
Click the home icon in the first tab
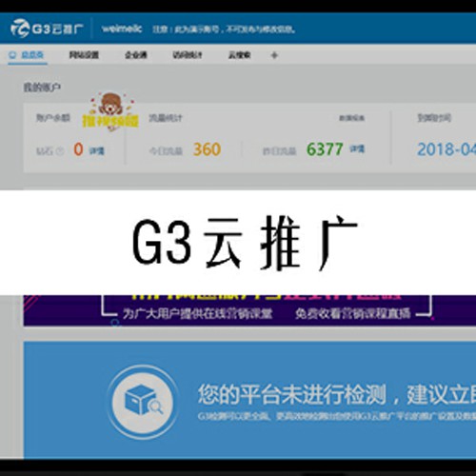pos(12,55)
